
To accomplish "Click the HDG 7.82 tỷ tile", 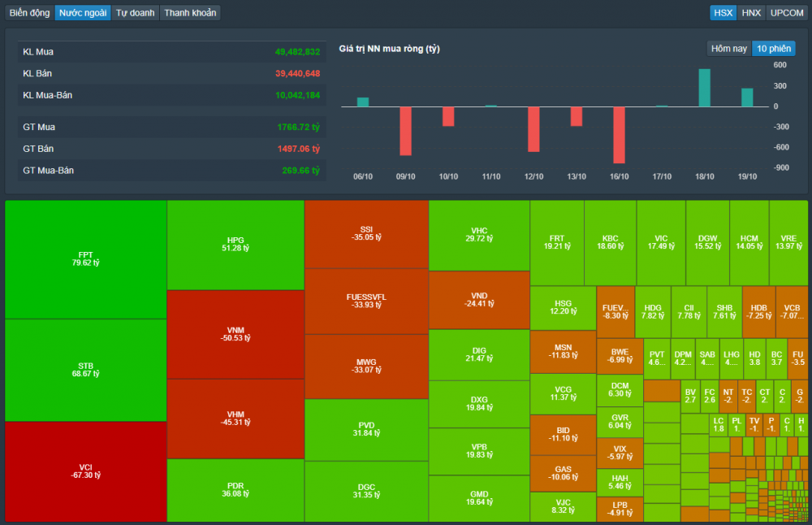I will (653, 312).
